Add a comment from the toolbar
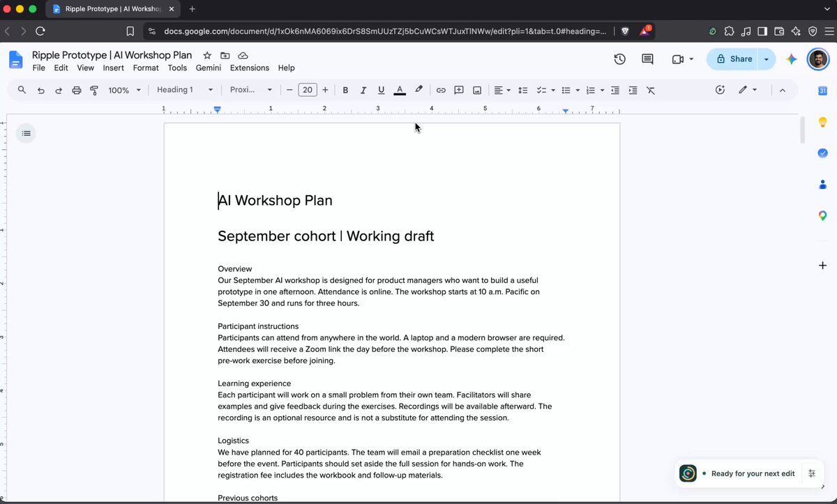Screen dimensions: 837x504 coord(459,90)
